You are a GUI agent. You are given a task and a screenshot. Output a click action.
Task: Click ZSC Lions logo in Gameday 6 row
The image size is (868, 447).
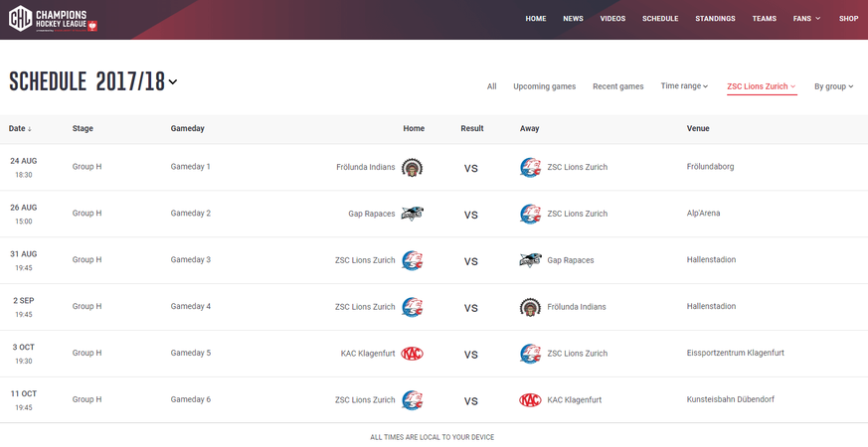pos(412,399)
